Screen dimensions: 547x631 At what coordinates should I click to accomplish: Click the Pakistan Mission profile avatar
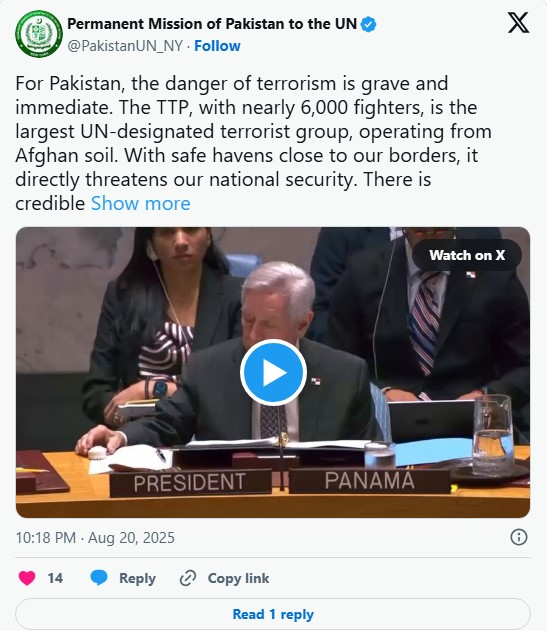[39, 34]
